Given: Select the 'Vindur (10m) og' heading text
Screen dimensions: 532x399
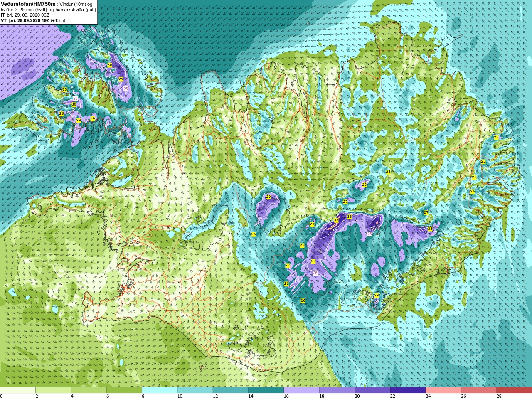Looking at the screenshot, I should click(x=76, y=4).
